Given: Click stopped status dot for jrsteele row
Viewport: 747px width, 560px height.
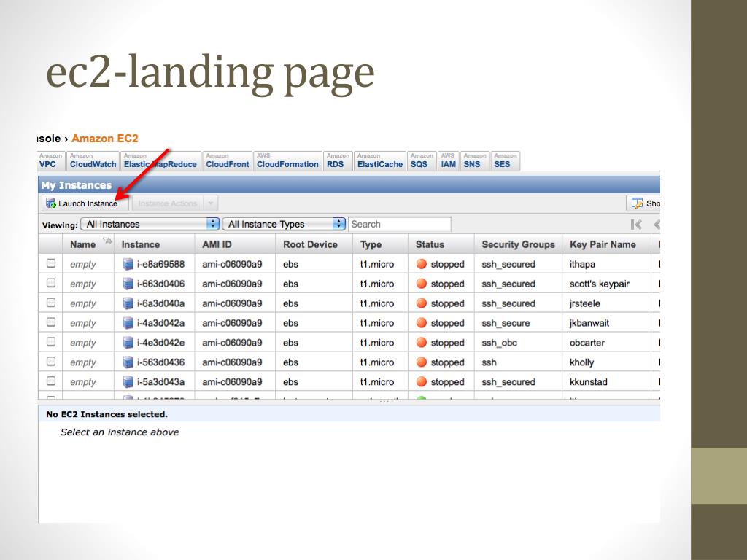Looking at the screenshot, I should 421,303.
